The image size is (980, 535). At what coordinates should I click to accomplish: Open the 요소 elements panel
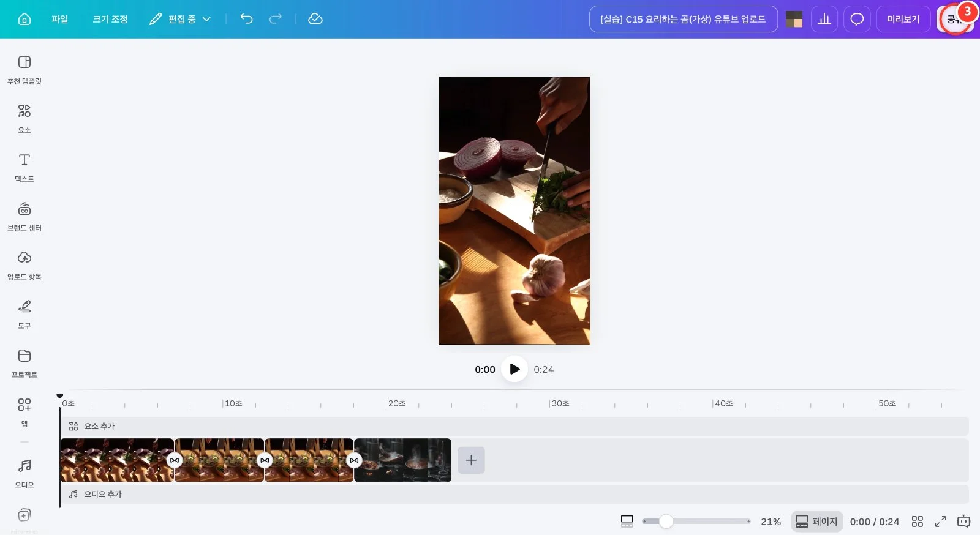[x=24, y=119]
